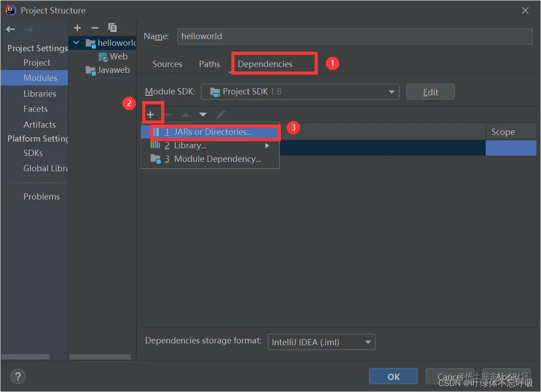The width and height of the screenshot is (541, 392).
Task: Collapse the helloworld module tree node
Action: (76, 43)
